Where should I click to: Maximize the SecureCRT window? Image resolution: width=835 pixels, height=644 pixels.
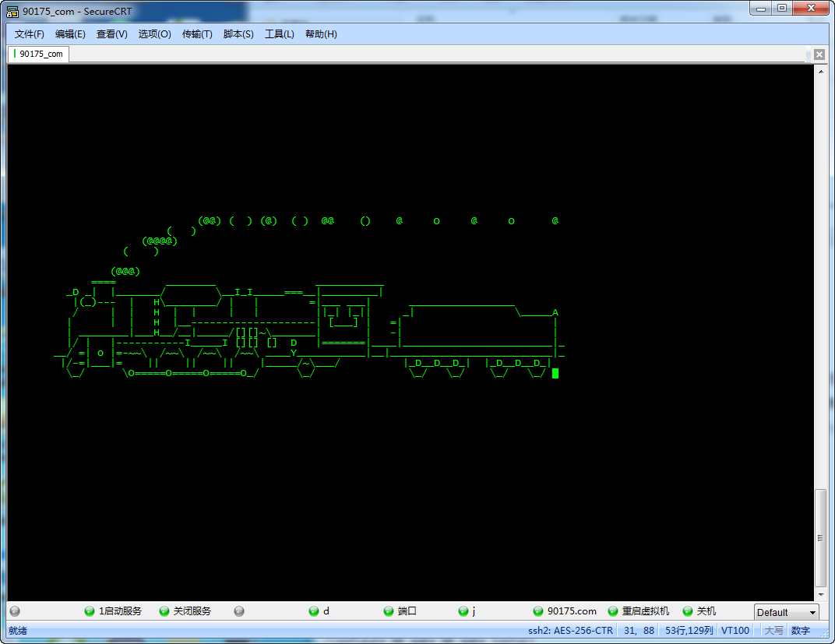tap(782, 8)
